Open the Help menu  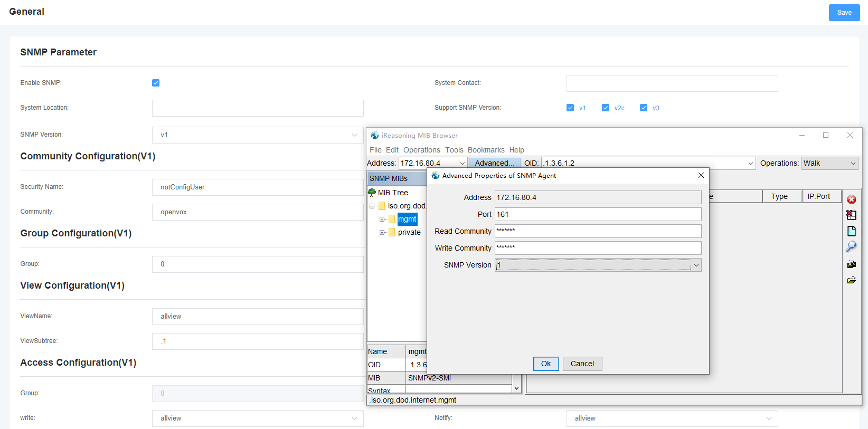(517, 150)
